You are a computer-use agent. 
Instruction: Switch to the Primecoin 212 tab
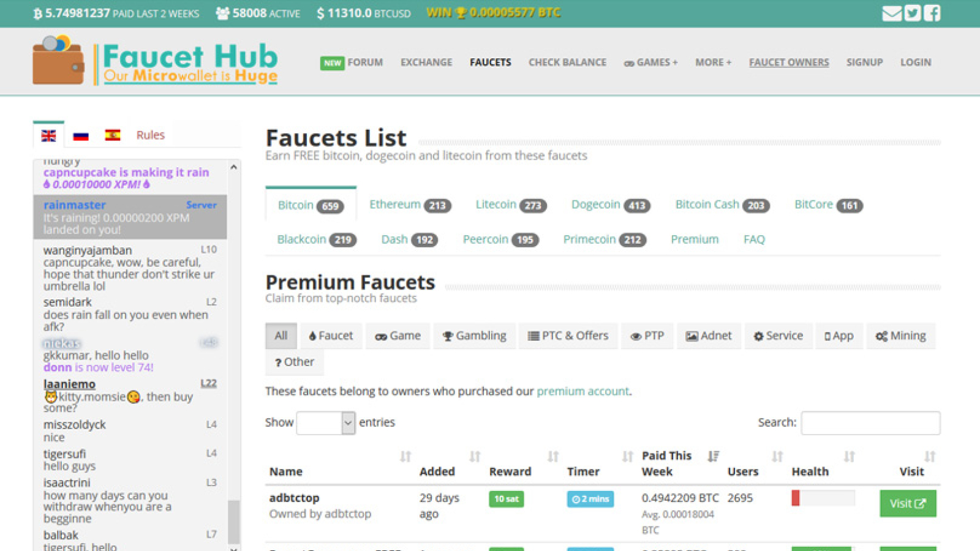click(605, 239)
